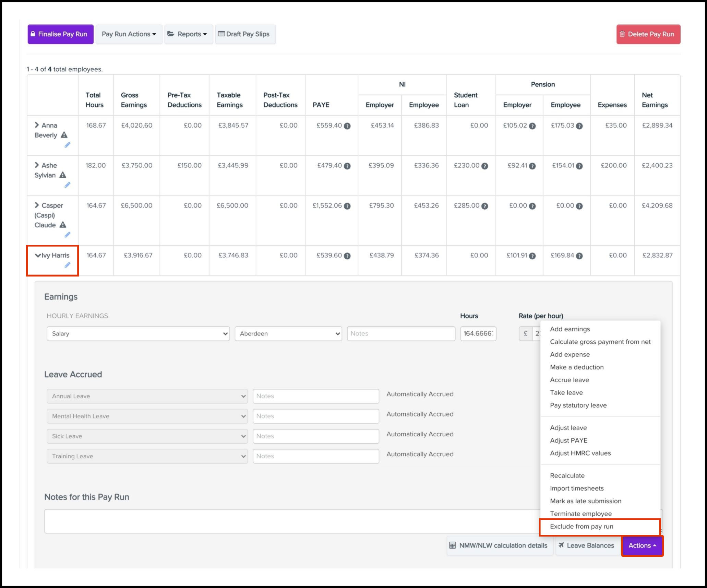Click the Annual Leave notes field
The image size is (707, 588).
click(x=315, y=396)
